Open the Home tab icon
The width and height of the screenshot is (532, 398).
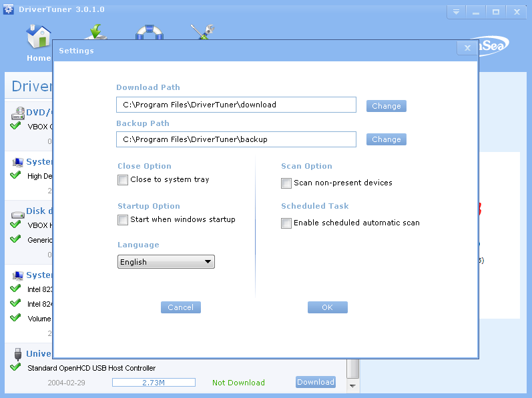[39, 36]
